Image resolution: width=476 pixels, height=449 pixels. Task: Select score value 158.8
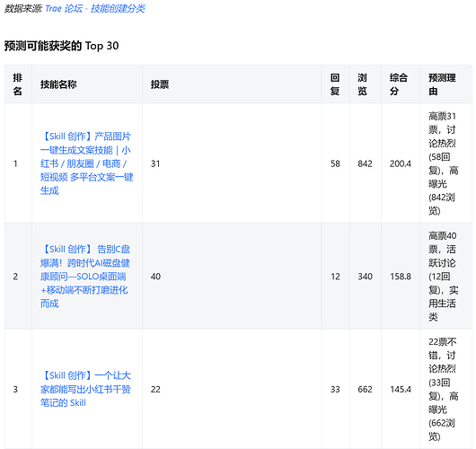[x=401, y=277]
